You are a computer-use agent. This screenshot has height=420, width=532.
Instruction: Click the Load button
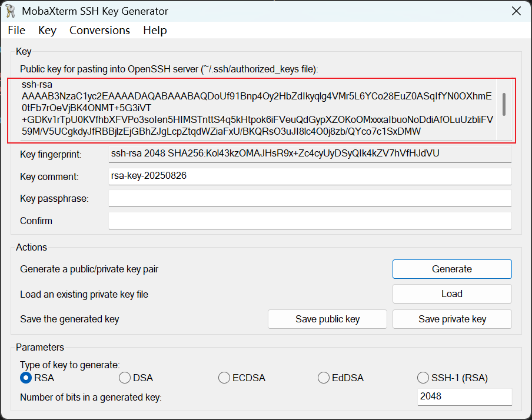tap(452, 294)
